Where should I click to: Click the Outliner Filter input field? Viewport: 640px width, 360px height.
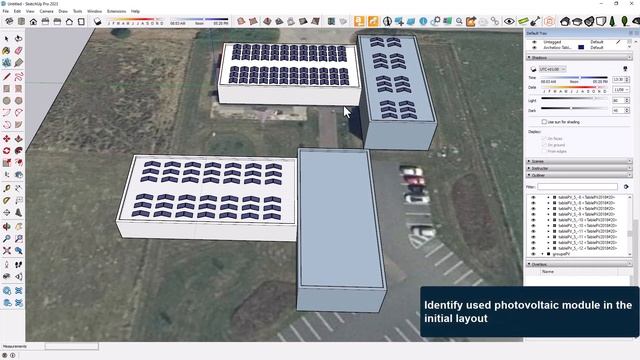click(x=578, y=187)
